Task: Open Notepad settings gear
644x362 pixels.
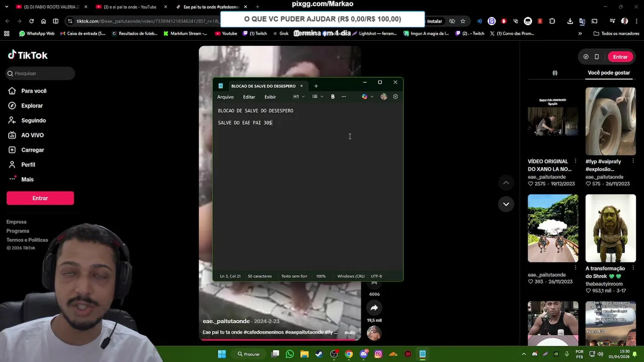Action: (395, 97)
